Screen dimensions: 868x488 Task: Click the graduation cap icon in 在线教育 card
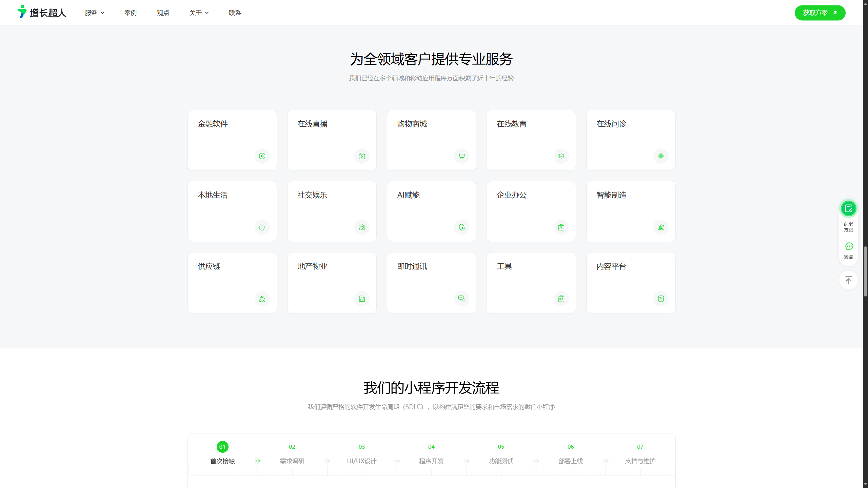[561, 156]
